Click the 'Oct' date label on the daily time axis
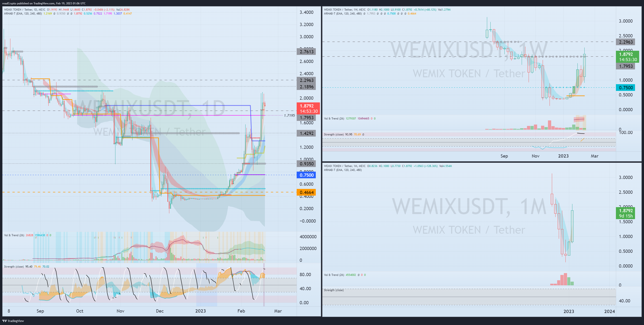The height and width of the screenshot is (325, 644). click(79, 311)
